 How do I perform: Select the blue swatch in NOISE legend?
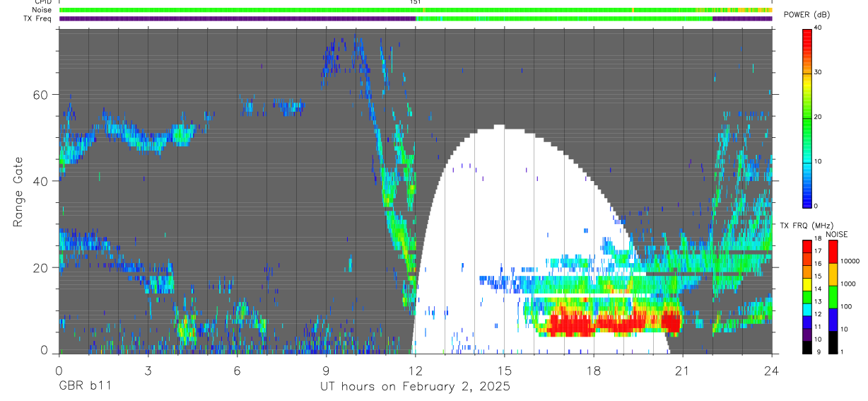pos(833,320)
